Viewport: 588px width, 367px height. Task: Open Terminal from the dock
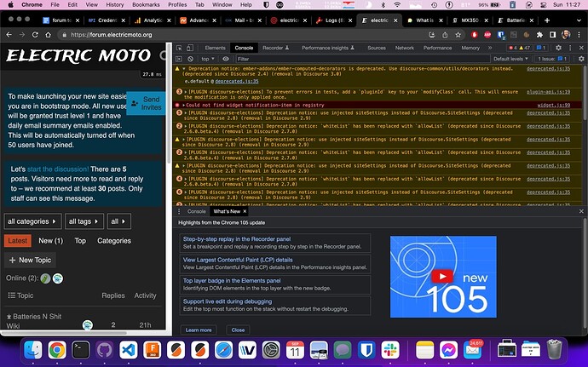click(81, 351)
